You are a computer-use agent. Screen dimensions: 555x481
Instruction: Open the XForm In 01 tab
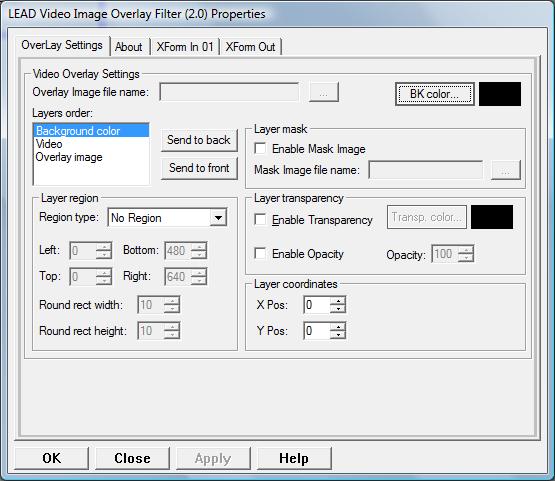185,47
